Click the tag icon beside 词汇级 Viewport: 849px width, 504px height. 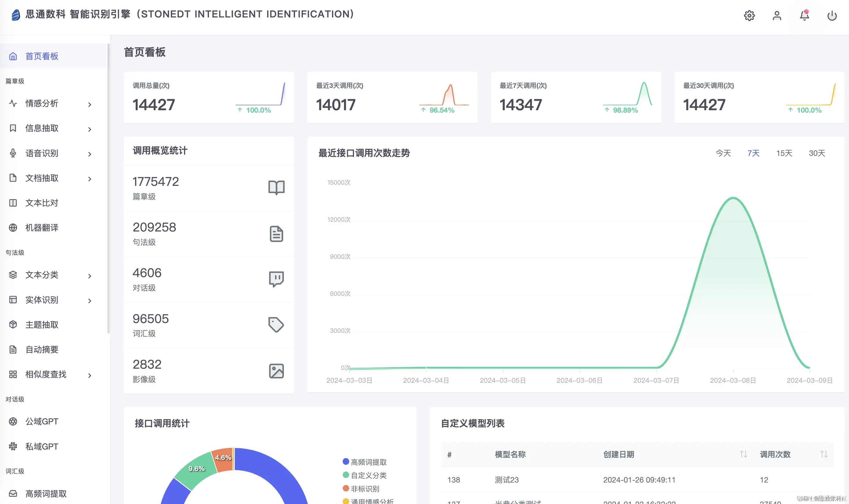tap(276, 325)
